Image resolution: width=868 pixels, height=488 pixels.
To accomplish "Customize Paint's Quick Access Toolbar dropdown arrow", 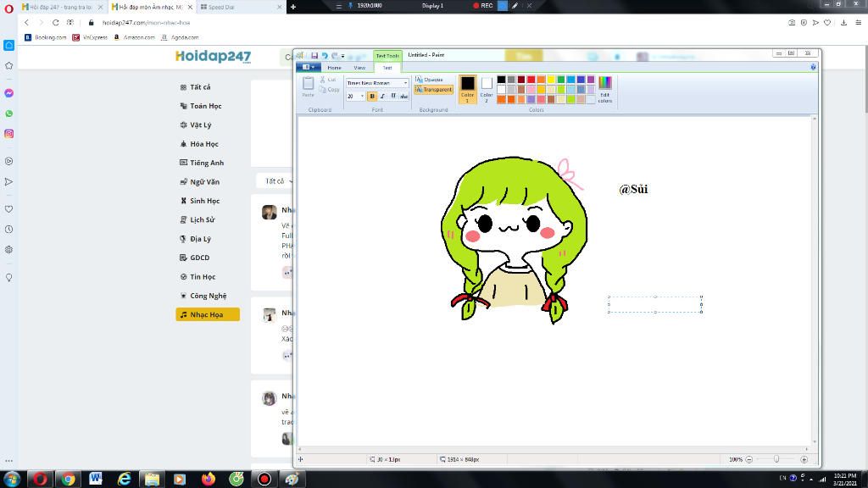I will point(343,56).
